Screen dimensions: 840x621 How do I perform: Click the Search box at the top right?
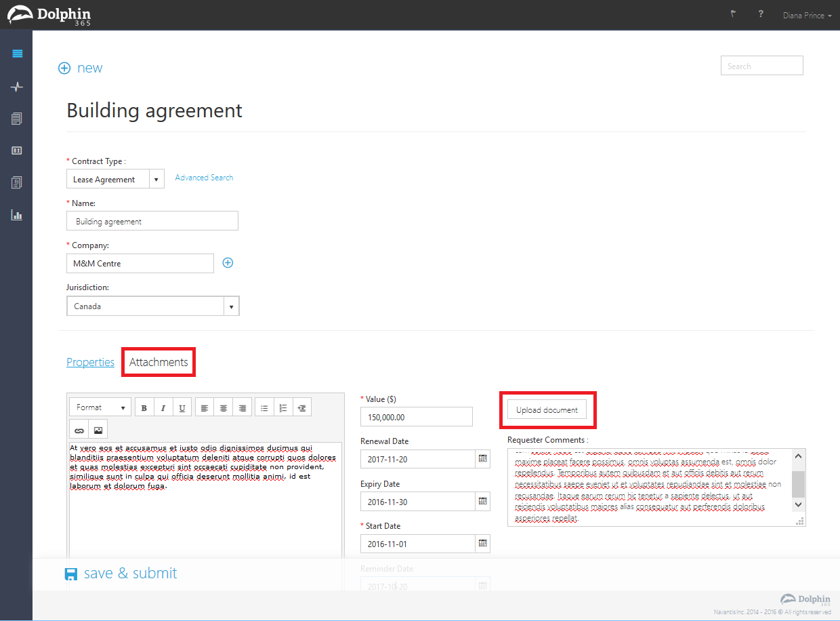click(x=762, y=66)
